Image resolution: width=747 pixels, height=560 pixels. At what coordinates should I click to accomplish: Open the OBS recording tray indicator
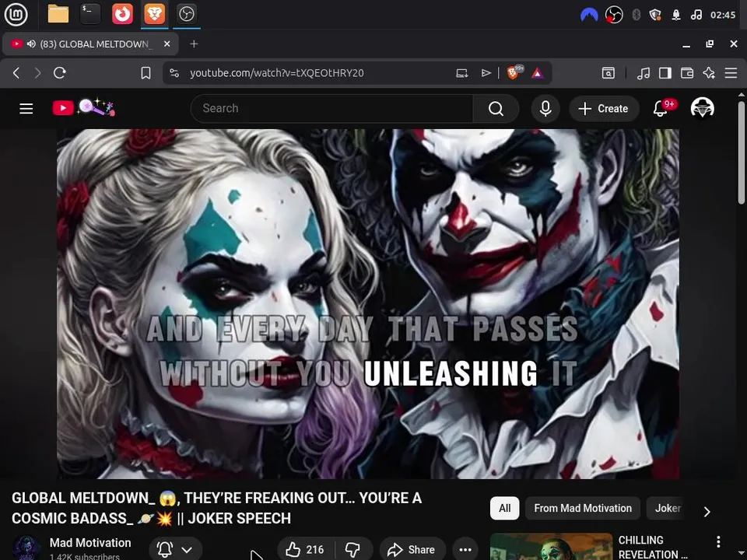coord(614,15)
